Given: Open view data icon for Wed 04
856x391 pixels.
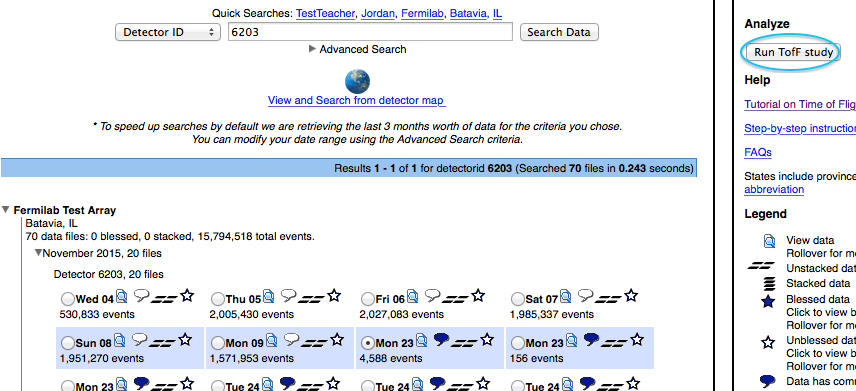Looking at the screenshot, I should click(x=122, y=297).
